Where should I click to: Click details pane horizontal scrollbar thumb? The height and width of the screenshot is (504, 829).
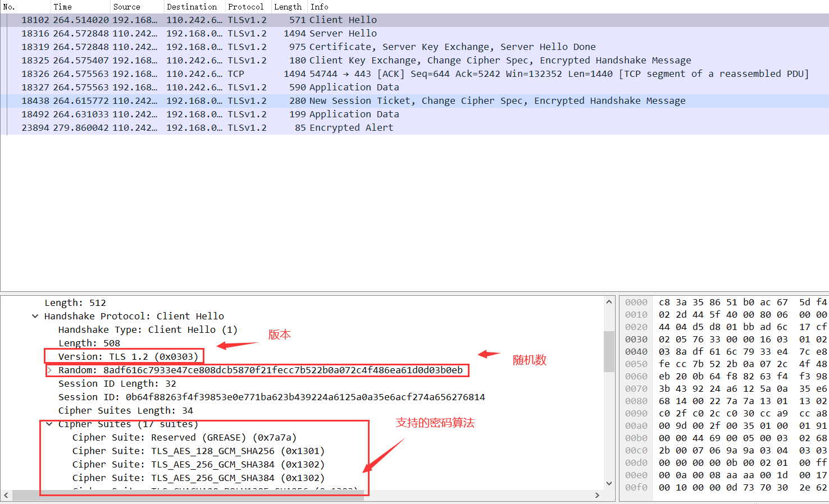[188, 496]
